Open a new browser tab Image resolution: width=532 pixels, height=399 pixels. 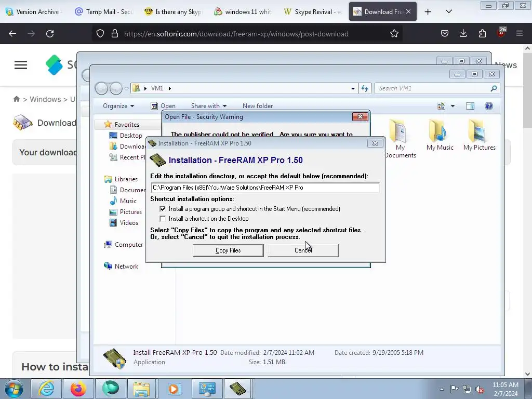pyautogui.click(x=428, y=12)
